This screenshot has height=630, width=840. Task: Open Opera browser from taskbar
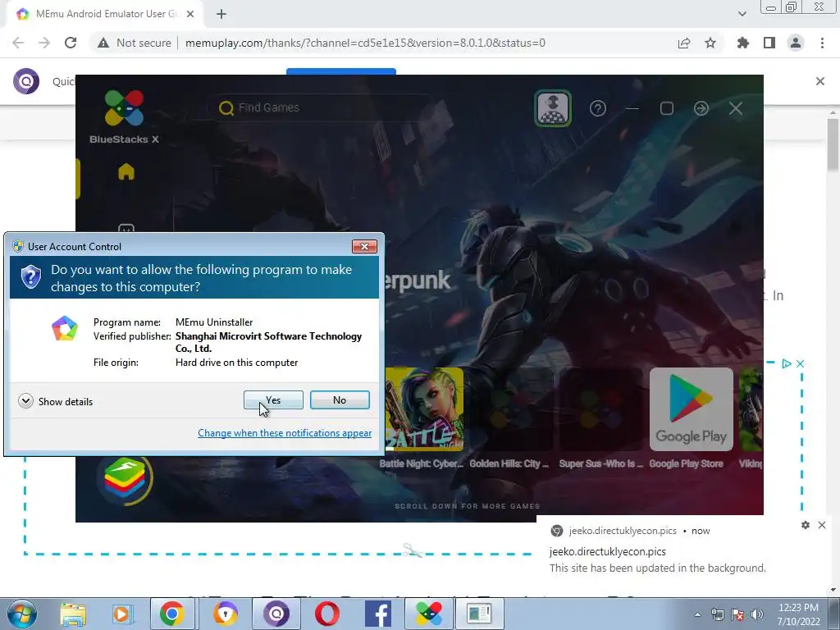[326, 614]
